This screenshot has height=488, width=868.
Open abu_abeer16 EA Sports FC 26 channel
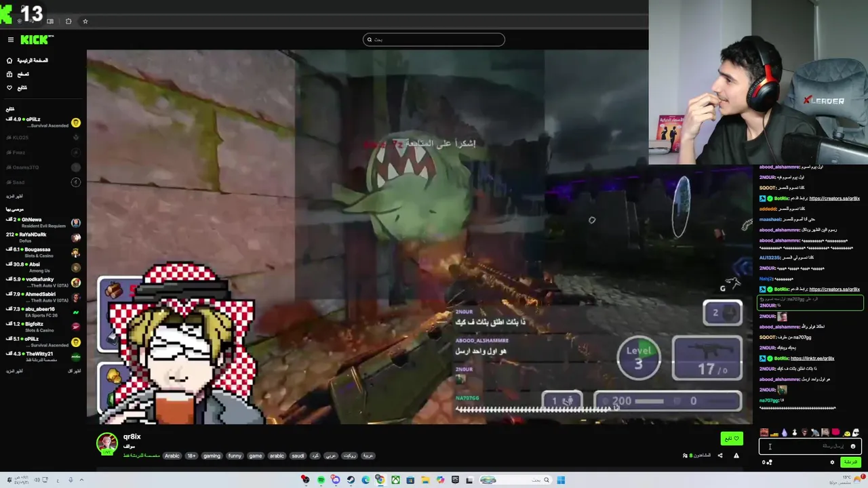[x=43, y=312]
